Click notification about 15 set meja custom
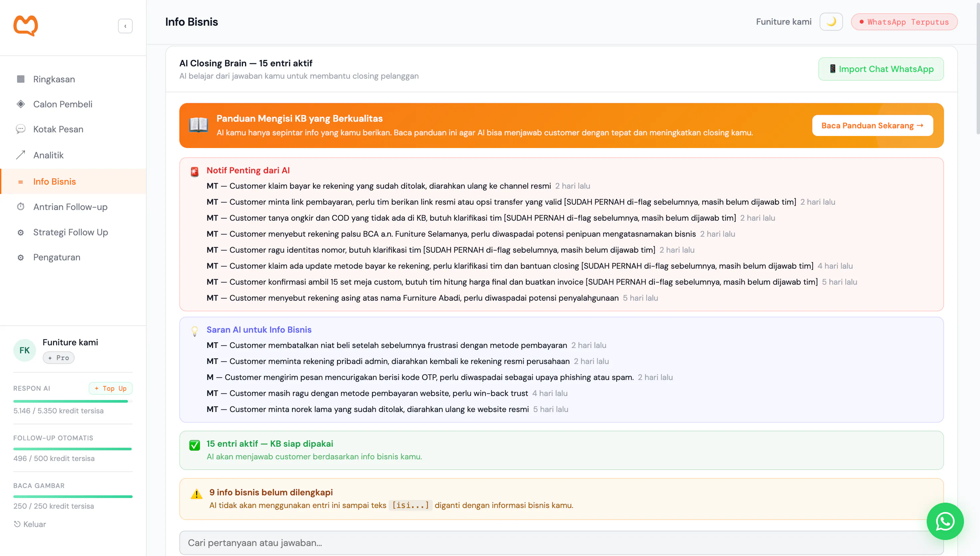The image size is (980, 556). pyautogui.click(x=532, y=282)
